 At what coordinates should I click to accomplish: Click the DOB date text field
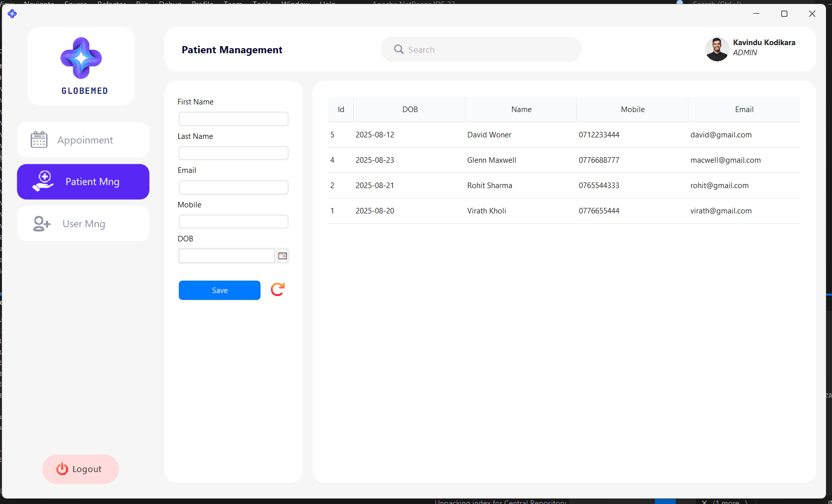226,256
